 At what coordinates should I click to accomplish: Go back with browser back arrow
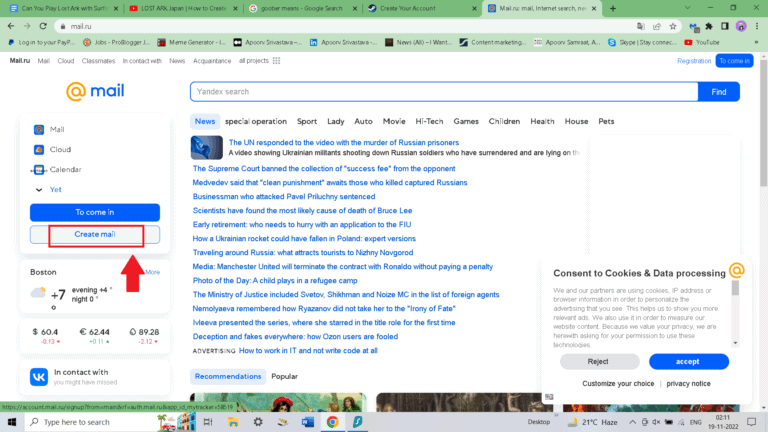(x=11, y=26)
